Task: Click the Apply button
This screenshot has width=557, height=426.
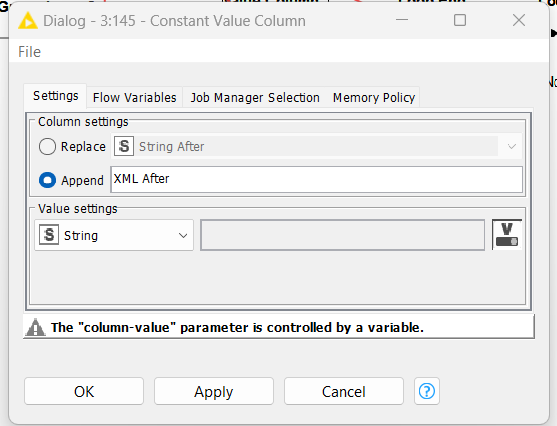Action: tap(213, 391)
